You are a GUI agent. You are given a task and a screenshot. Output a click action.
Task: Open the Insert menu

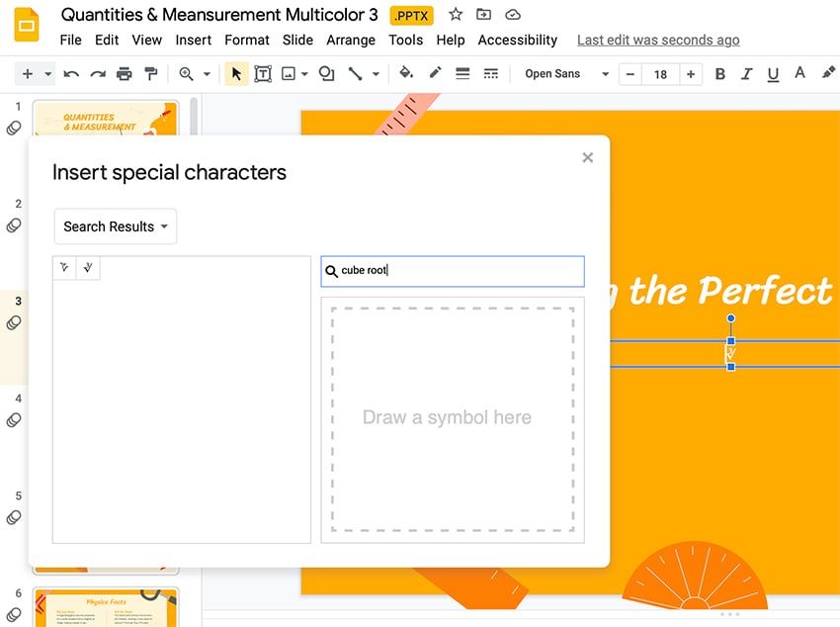[193, 40]
